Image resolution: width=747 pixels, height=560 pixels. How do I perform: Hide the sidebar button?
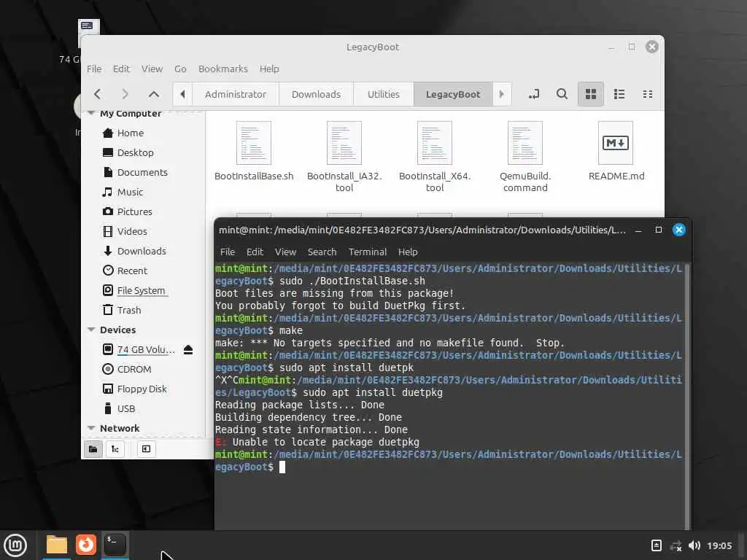(x=146, y=449)
